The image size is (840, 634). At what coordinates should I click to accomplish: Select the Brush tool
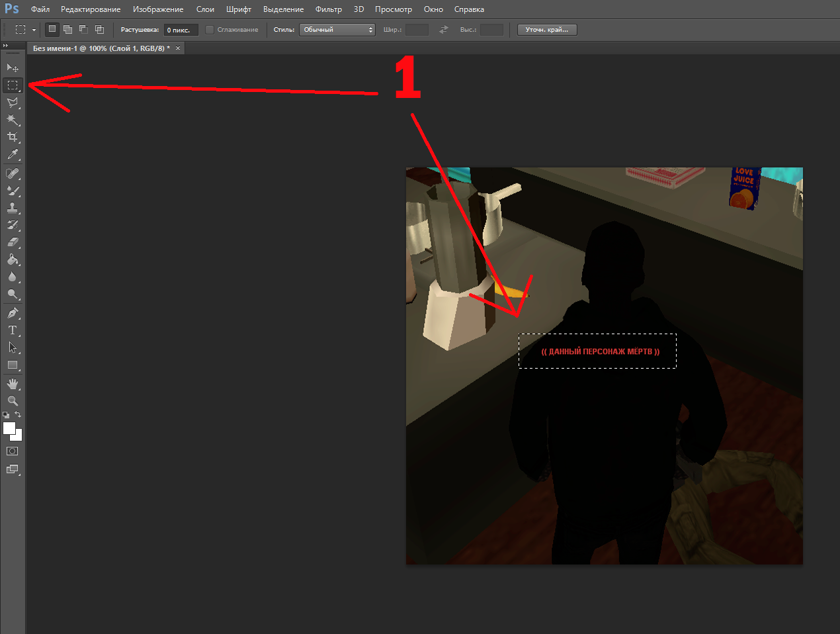pyautogui.click(x=12, y=191)
